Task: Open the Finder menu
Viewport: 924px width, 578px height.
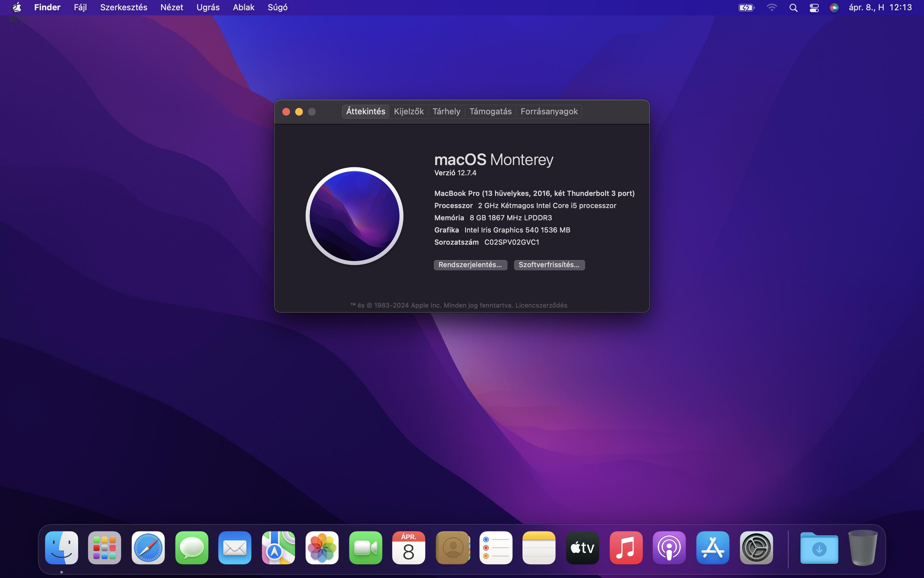Action: (47, 7)
